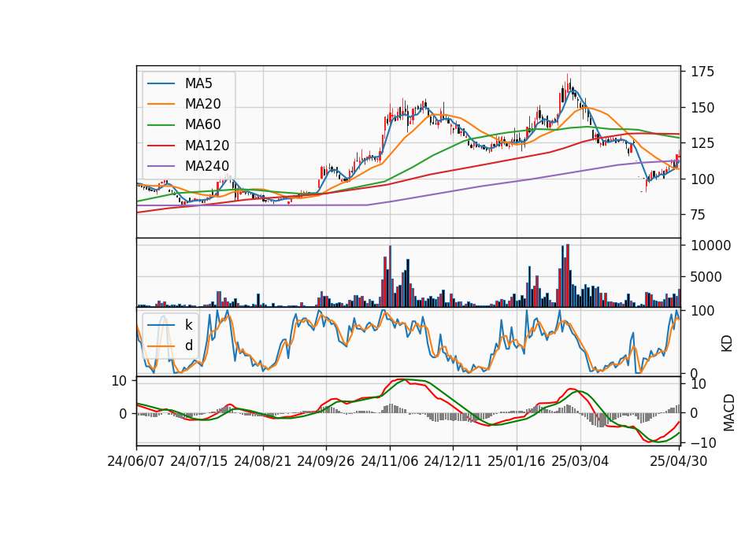Viewport: 756px width, 543px height.
Task: Click the 125 price axis label
Action: (x=702, y=143)
